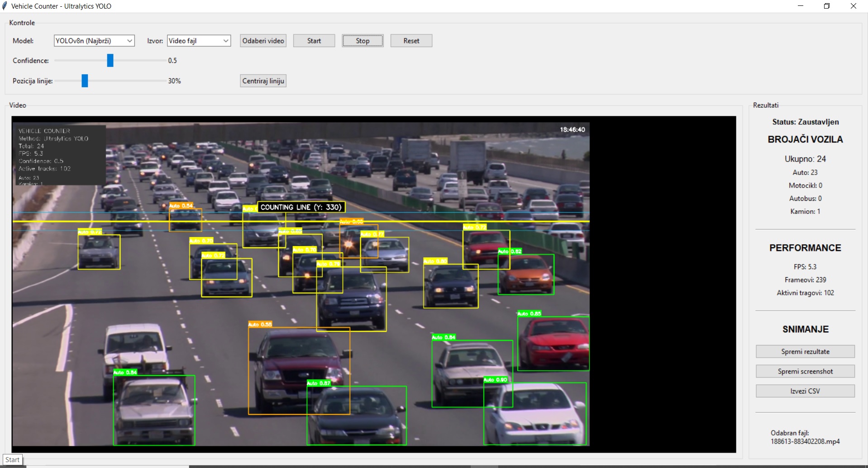This screenshot has height=468, width=868.
Task: Click the Status: Zaustavljen label
Action: [x=805, y=122]
